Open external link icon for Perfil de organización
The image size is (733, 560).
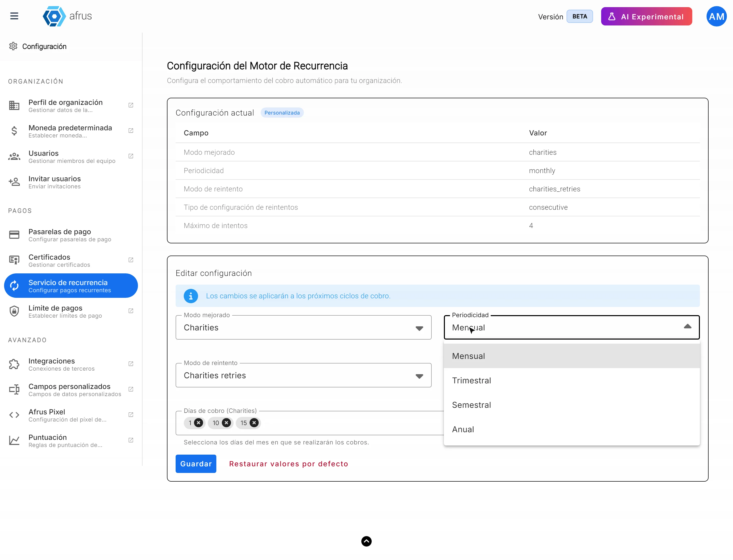pyautogui.click(x=131, y=105)
